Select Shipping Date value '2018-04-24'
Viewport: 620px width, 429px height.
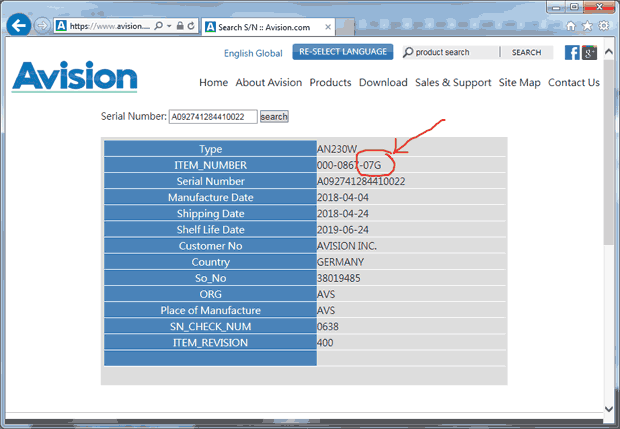point(343,214)
